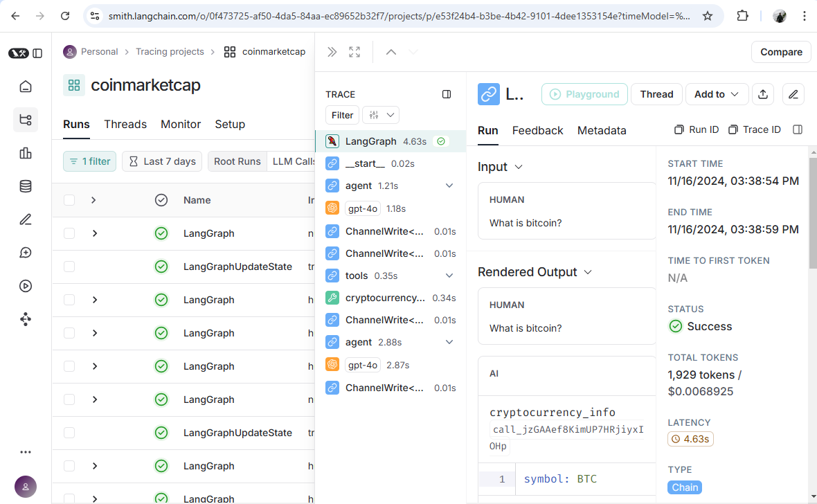The height and width of the screenshot is (504, 817).
Task: Open Tracing projects sidebar icon
Action: tap(26, 120)
